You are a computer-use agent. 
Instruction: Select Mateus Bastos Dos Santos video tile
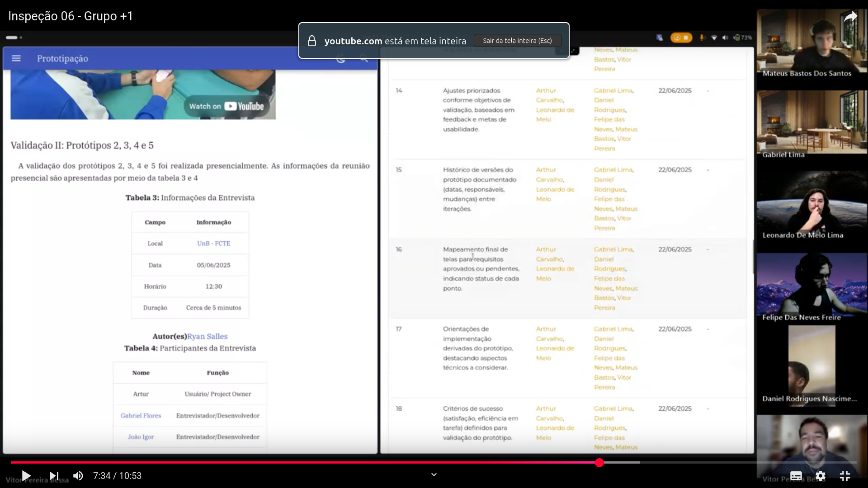812,44
